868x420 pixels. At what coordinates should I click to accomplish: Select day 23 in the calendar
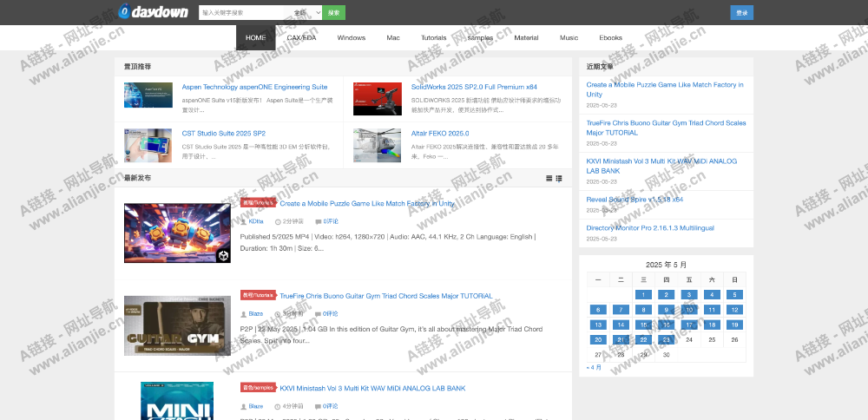tap(666, 339)
